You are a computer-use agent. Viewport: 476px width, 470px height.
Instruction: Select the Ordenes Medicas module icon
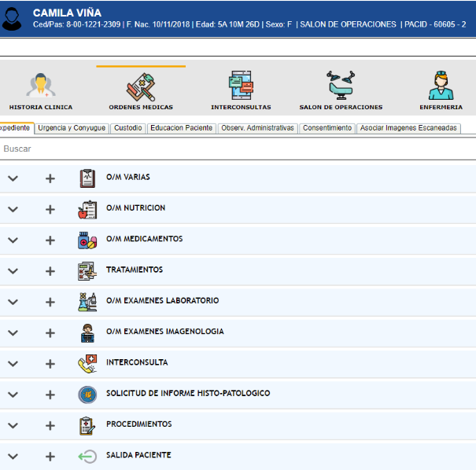(140, 85)
